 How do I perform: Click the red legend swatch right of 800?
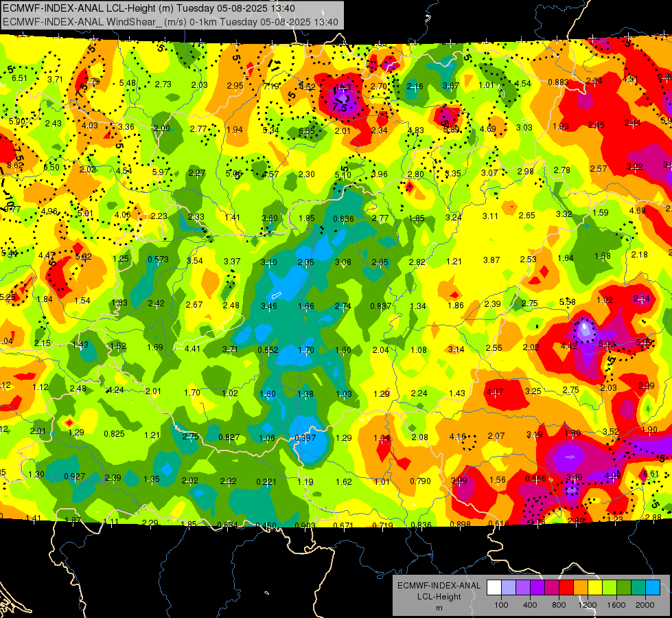click(x=566, y=588)
